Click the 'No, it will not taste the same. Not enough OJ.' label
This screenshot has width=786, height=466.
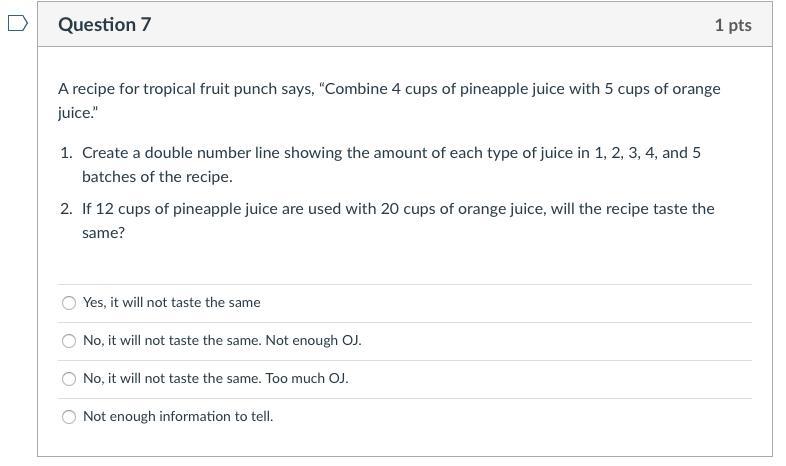point(222,340)
